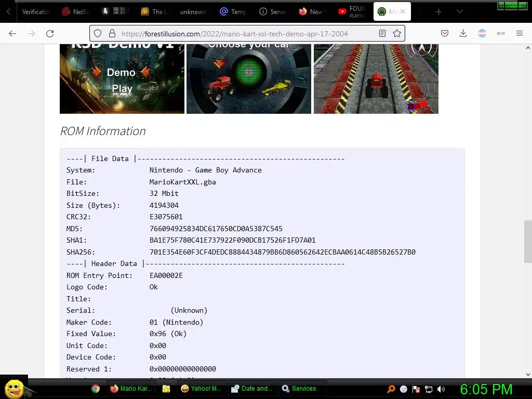Viewport: 532px width, 399px height.
Task: Switch to the Server tab
Action: point(273,12)
